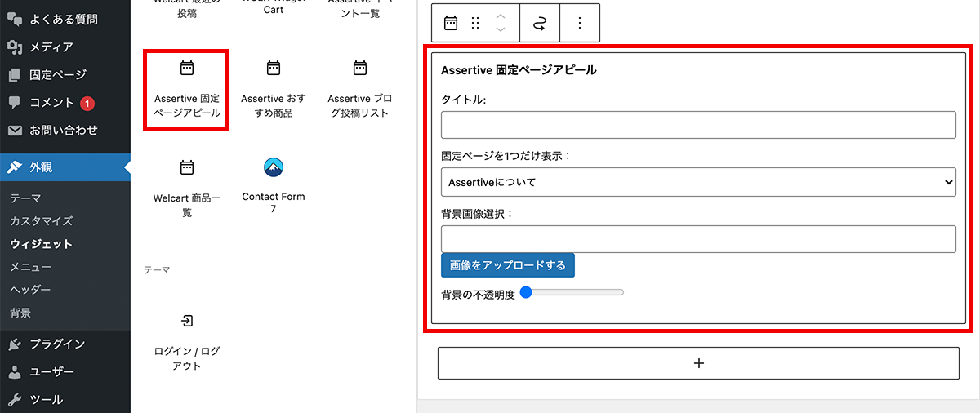Go to the メニュー submenu link
Image resolution: width=980 pixels, height=413 pixels.
(31, 267)
